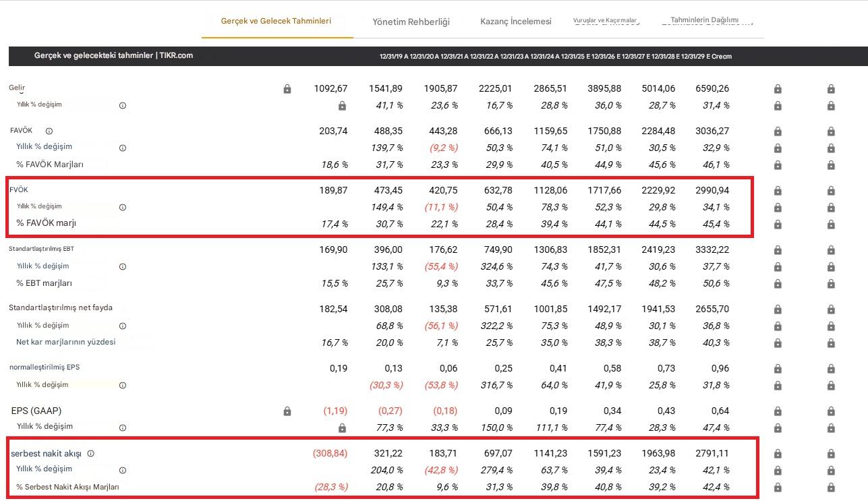The image size is (868, 501).
Task: Go to the Tahminlerin Dağılımı tab
Action: [704, 21]
